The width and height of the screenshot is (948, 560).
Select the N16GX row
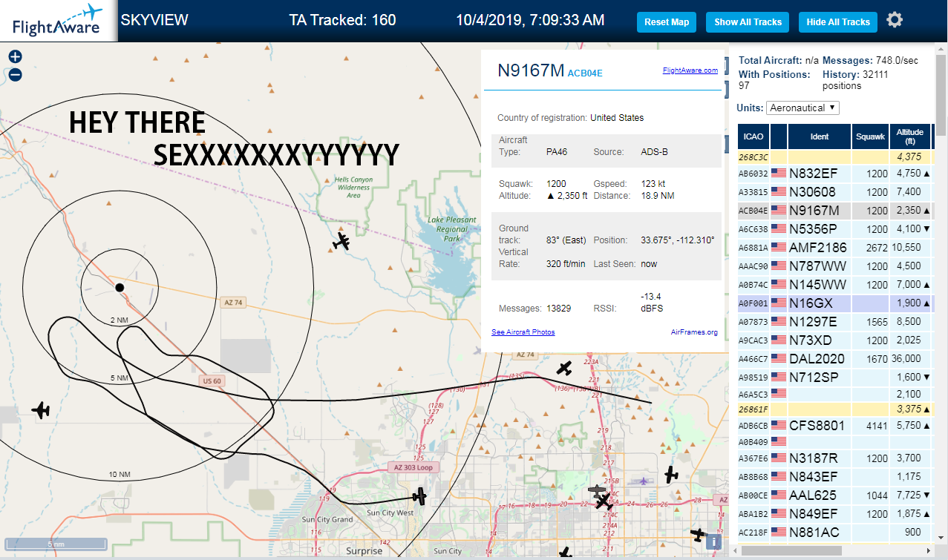click(x=835, y=303)
